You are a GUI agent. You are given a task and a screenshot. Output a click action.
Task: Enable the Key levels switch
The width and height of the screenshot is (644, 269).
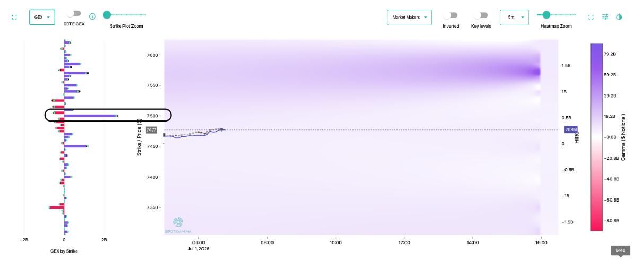click(x=481, y=15)
